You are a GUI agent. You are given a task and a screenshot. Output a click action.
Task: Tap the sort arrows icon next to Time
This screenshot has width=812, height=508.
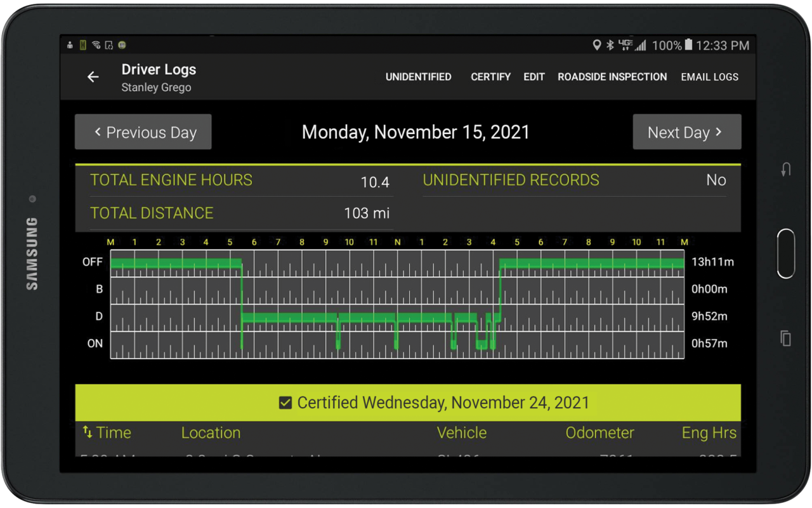click(x=88, y=432)
